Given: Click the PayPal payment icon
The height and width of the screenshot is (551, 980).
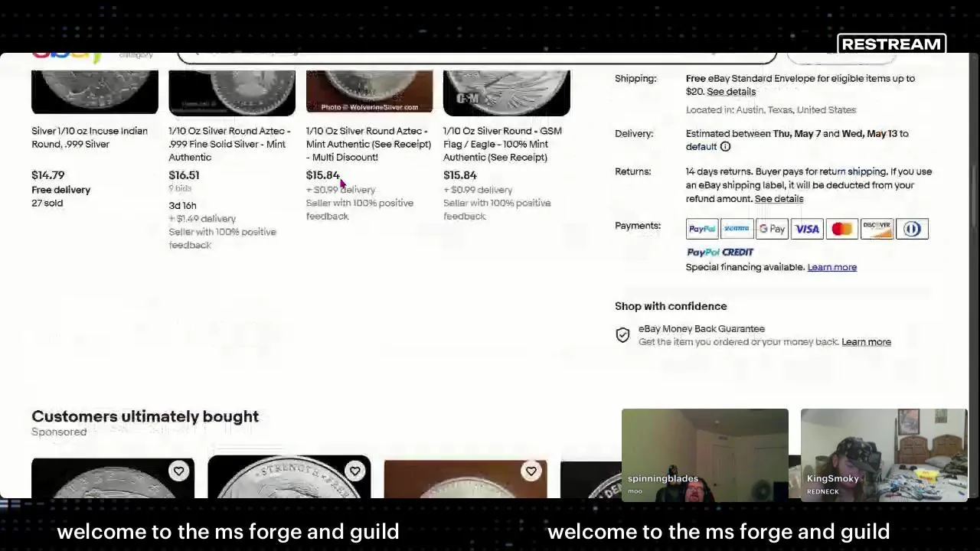Looking at the screenshot, I should coord(702,229).
